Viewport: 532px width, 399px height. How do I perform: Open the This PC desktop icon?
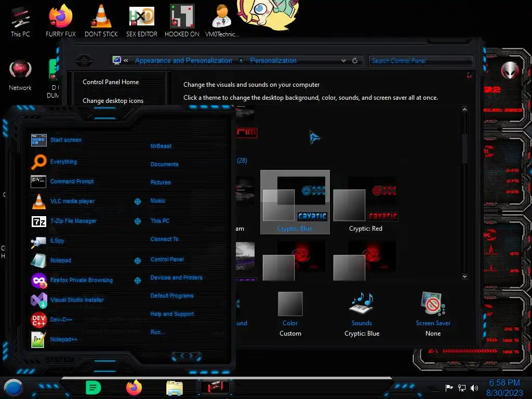[x=20, y=22]
